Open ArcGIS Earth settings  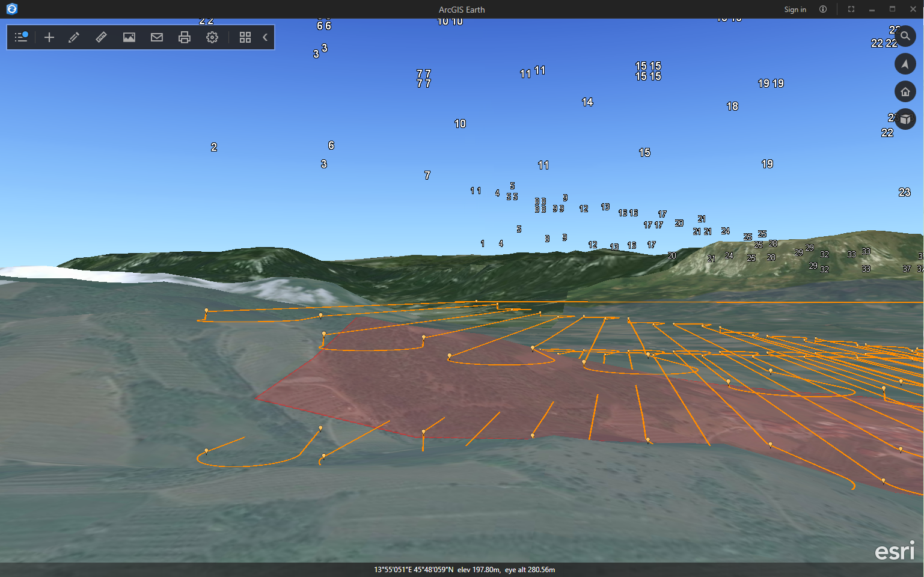tap(212, 37)
